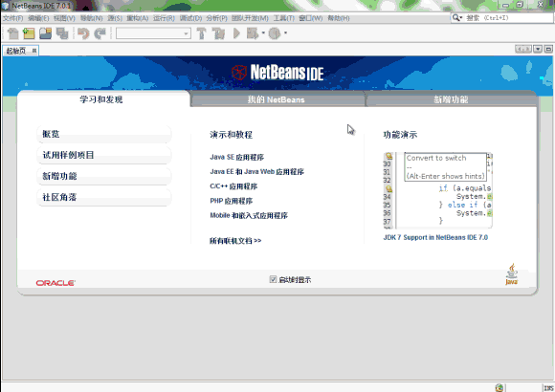The image size is (555, 392).
Task: Expand the Profile Project dropdown arrow
Action: 285,33
